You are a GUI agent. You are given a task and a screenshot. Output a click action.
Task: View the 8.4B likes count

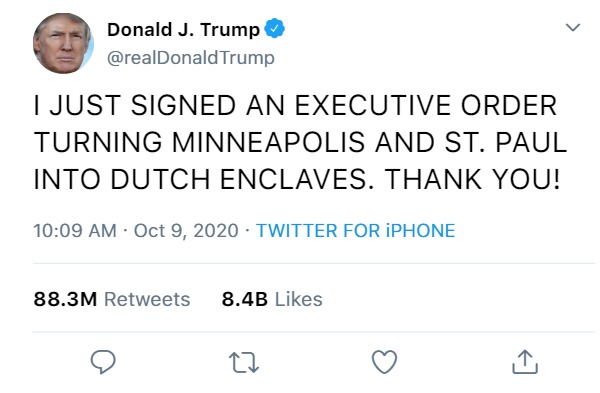(245, 299)
